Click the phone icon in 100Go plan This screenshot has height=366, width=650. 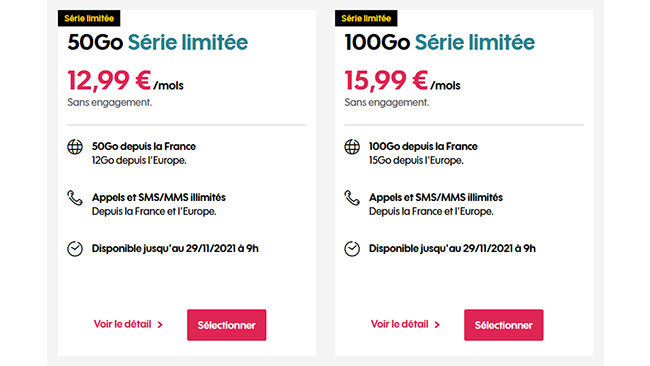(x=352, y=198)
